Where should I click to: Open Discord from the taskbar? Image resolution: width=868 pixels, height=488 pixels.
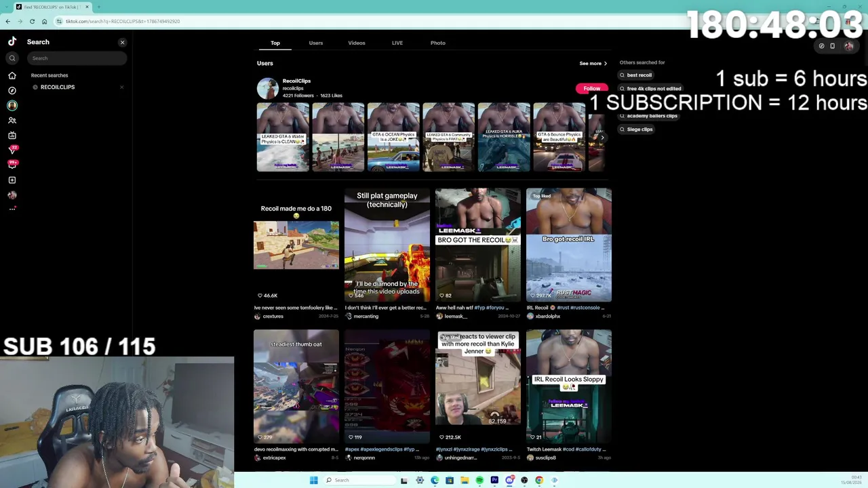[509, 480]
